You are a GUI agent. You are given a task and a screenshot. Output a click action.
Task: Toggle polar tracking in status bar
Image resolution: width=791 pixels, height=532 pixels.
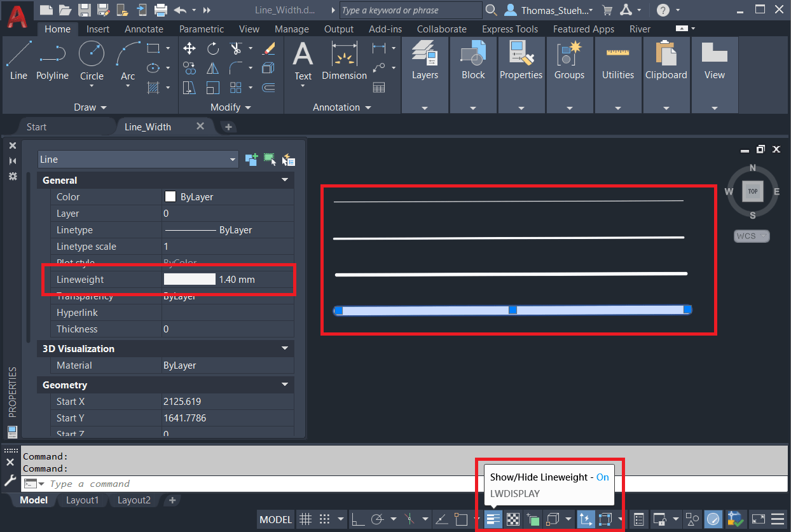(378, 520)
